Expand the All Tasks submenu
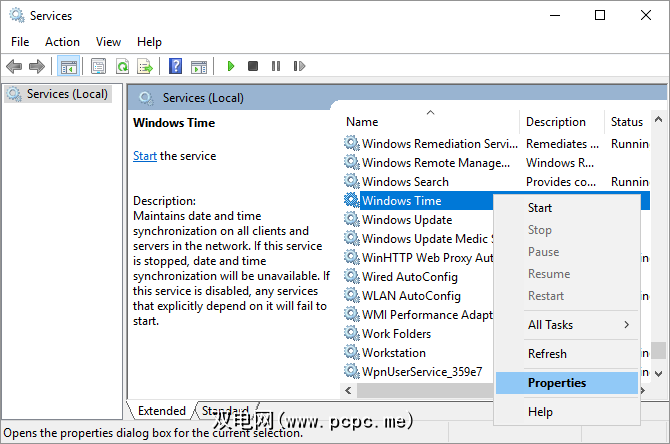 [x=567, y=324]
